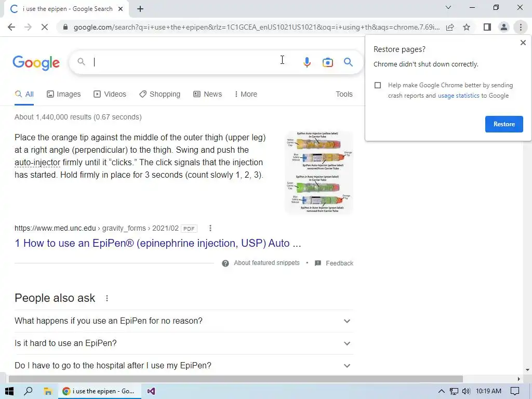
Task: Click the browser back arrow
Action: tap(11, 27)
